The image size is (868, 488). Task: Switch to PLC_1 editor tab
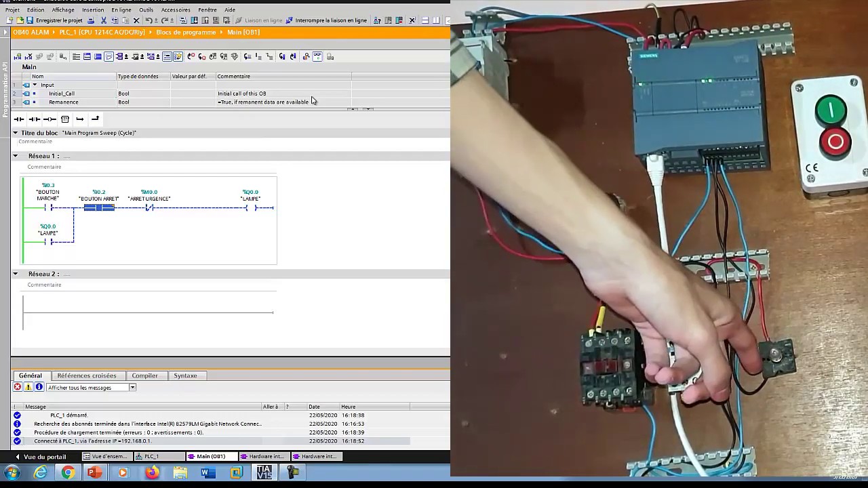pyautogui.click(x=159, y=457)
